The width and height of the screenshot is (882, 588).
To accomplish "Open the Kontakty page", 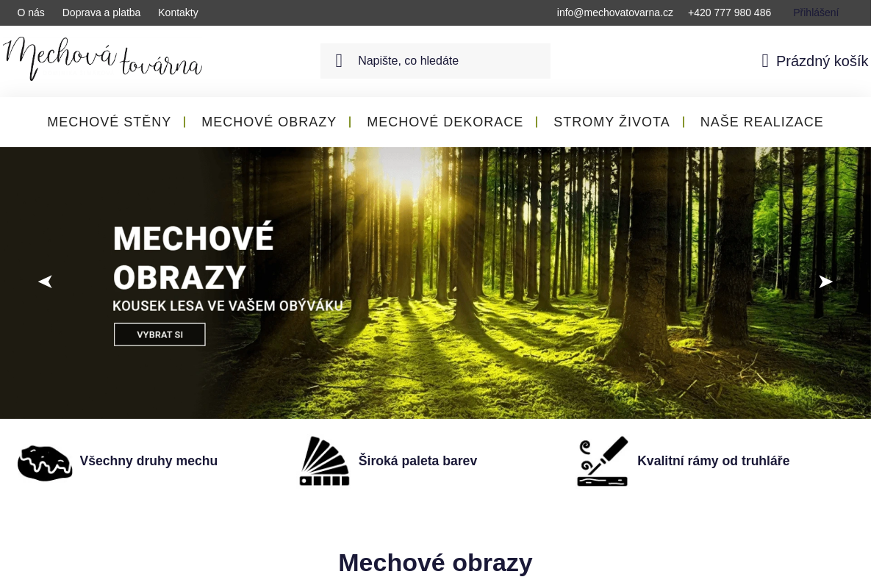I will (x=178, y=12).
